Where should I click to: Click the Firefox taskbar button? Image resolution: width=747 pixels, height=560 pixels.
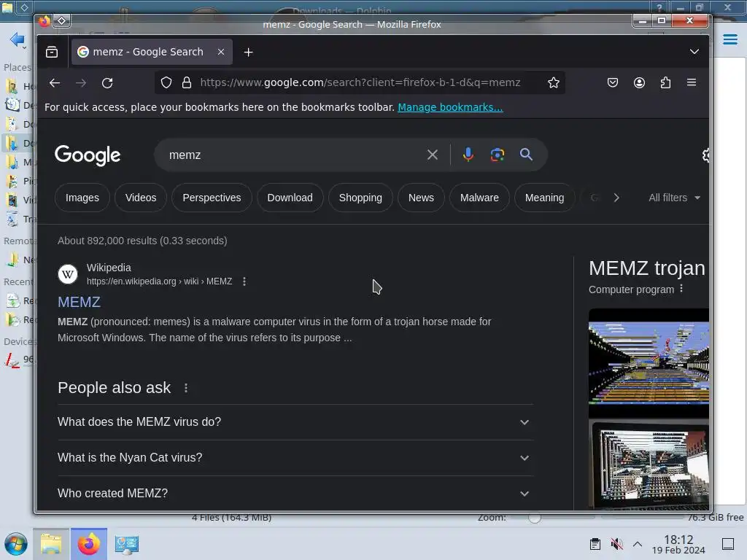click(x=89, y=544)
